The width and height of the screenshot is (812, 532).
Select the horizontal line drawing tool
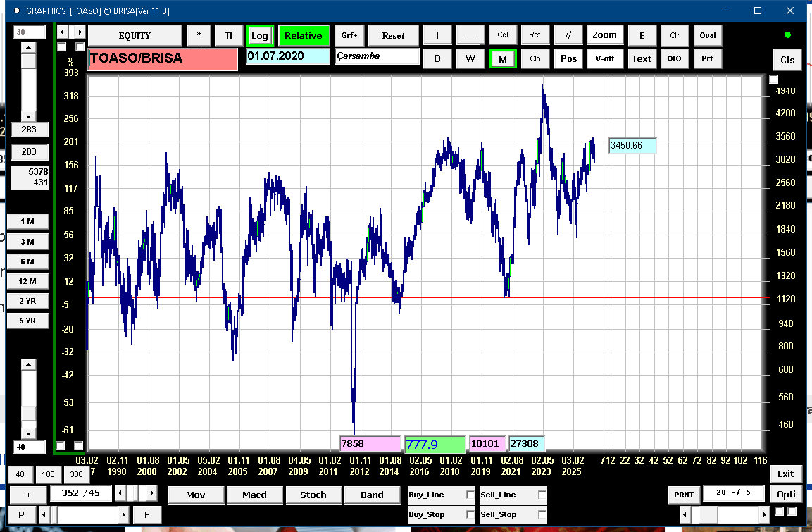tap(470, 35)
